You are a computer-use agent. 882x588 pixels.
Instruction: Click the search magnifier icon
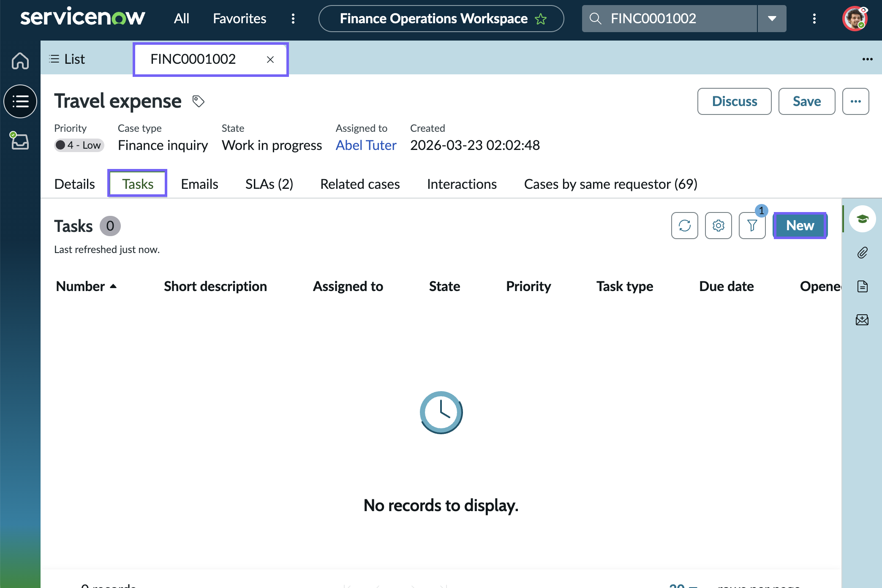pos(595,18)
